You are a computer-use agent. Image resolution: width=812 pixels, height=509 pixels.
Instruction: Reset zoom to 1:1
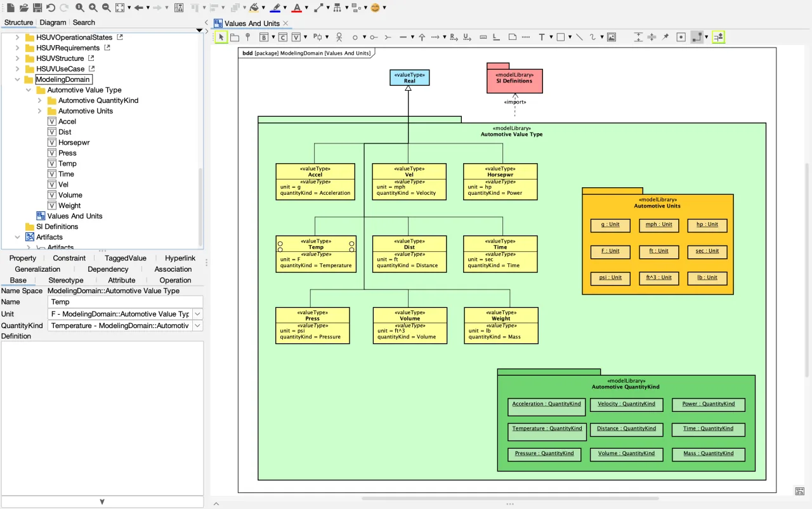pyautogui.click(x=80, y=8)
